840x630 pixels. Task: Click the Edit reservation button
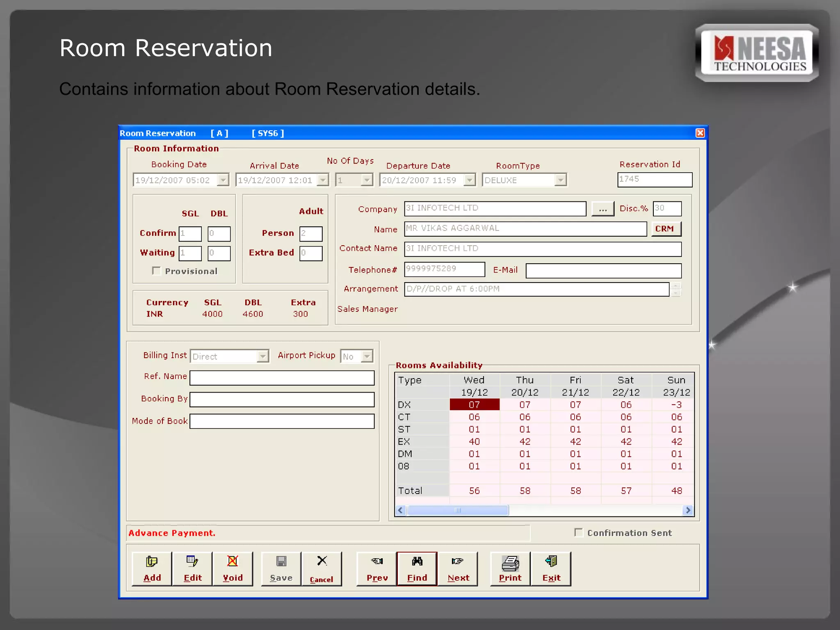click(x=192, y=568)
